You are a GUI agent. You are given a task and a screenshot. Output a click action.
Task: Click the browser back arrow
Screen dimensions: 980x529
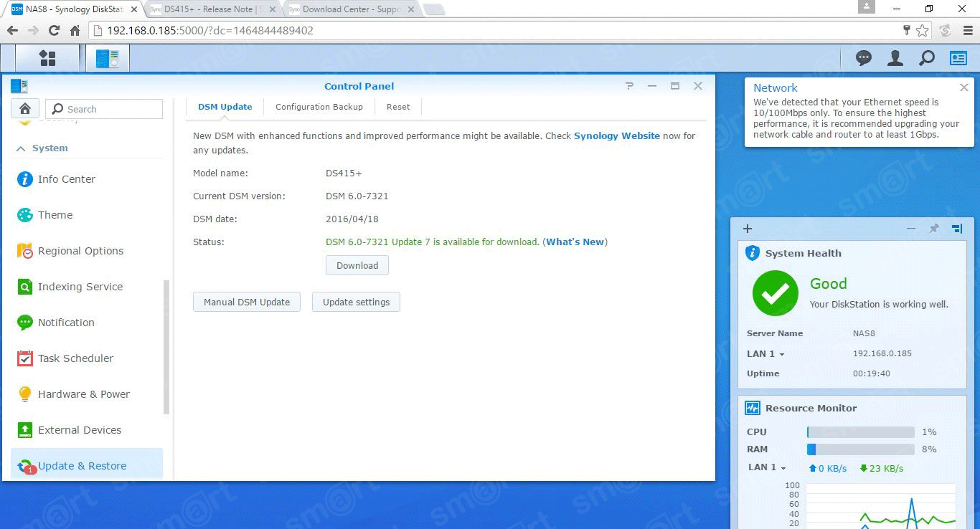pyautogui.click(x=12, y=31)
